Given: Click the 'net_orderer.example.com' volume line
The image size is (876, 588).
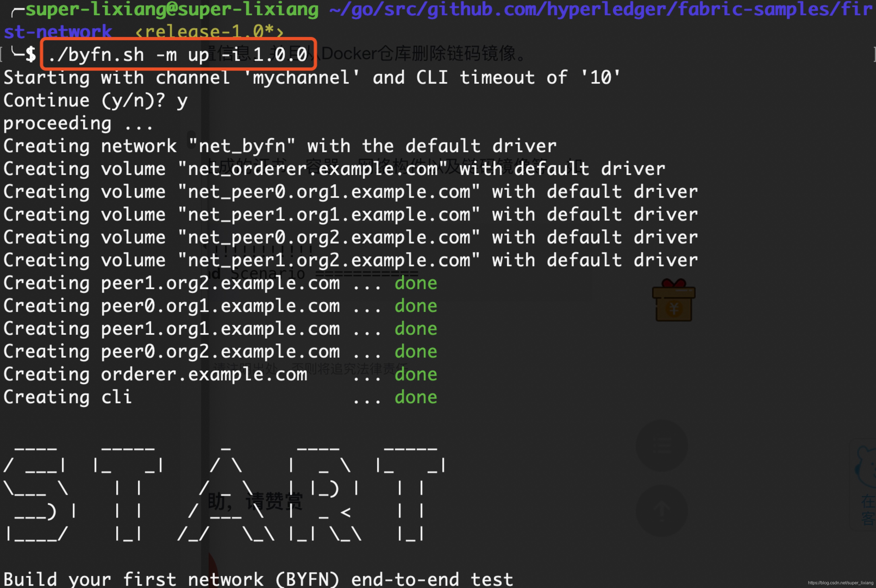Looking at the screenshot, I should (334, 169).
